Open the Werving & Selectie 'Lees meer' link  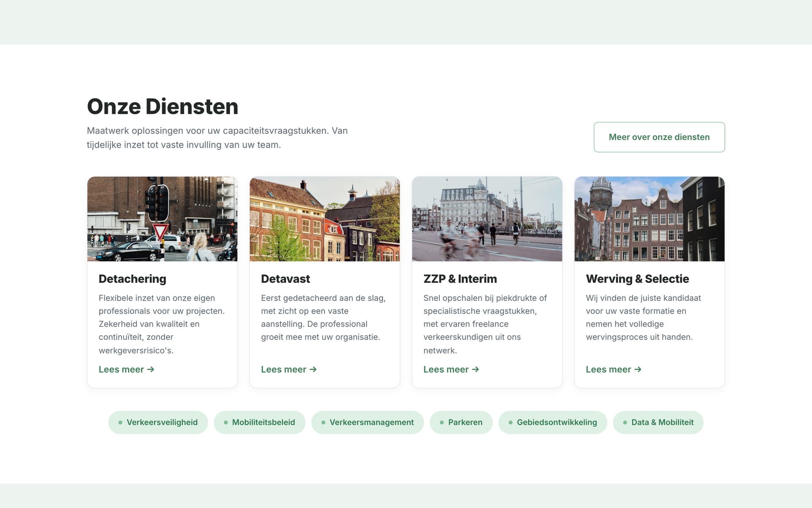[614, 369]
